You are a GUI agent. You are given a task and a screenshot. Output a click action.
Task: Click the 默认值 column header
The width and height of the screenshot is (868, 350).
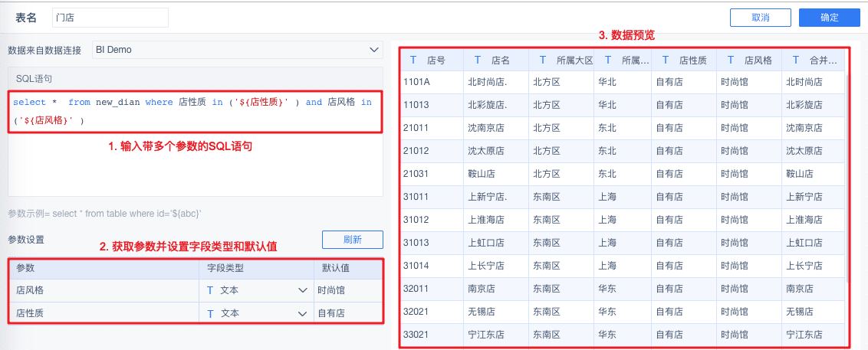point(347,268)
